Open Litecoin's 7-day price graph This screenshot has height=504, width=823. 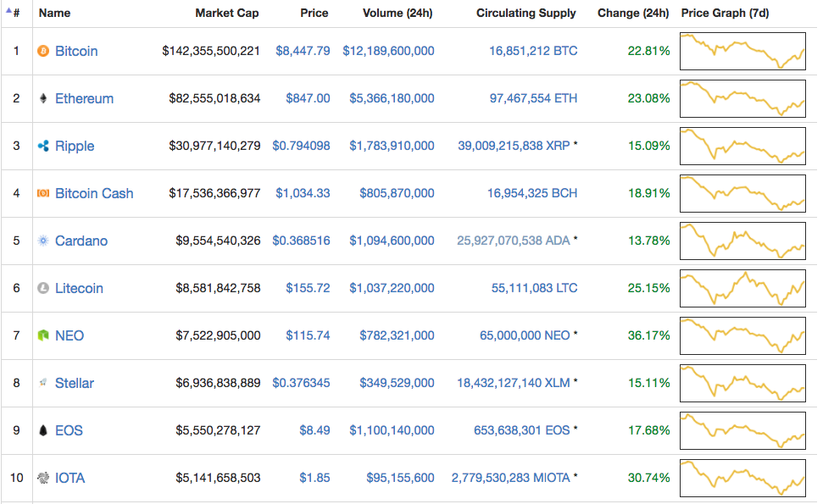coord(742,289)
